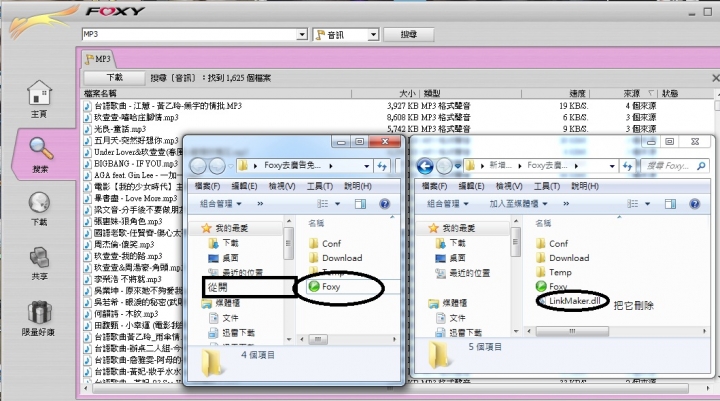Select result BIGBANG - IF YOU.mp3
The image size is (720, 401).
135,164
